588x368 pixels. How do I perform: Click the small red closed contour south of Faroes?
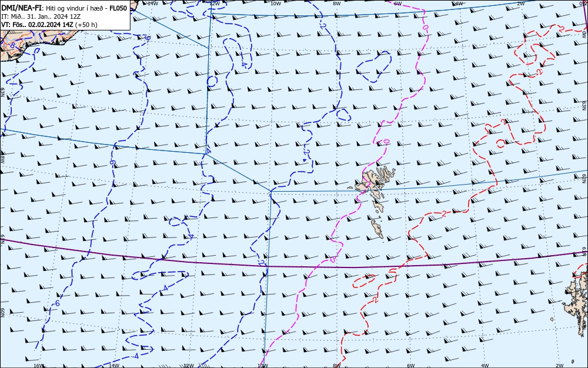point(364,280)
